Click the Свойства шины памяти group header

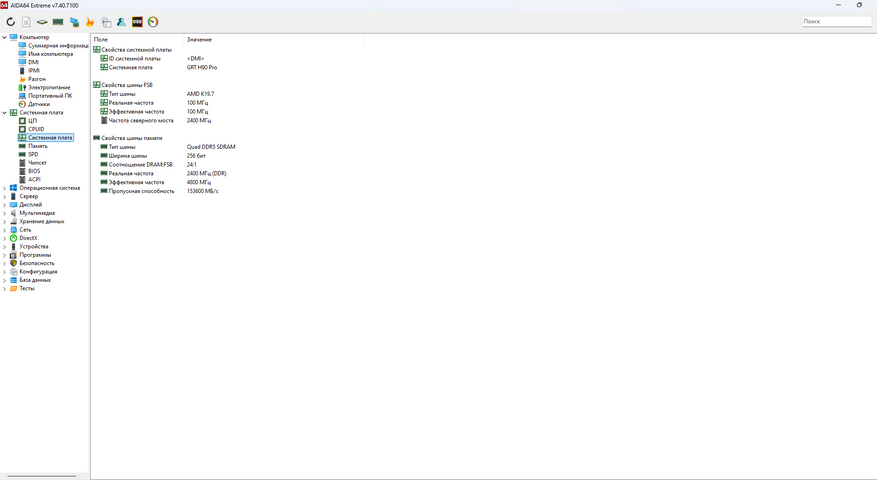pyautogui.click(x=132, y=138)
